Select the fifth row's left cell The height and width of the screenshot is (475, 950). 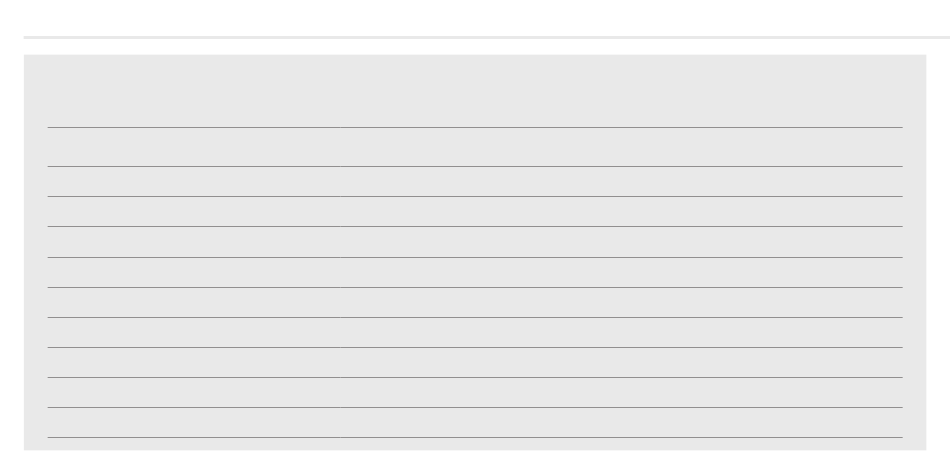click(x=194, y=273)
